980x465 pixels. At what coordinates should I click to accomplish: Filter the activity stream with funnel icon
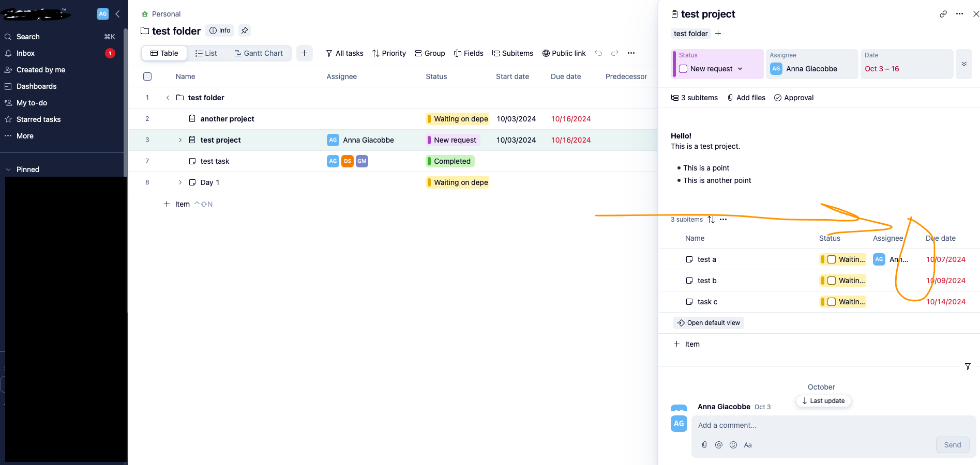[968, 366]
